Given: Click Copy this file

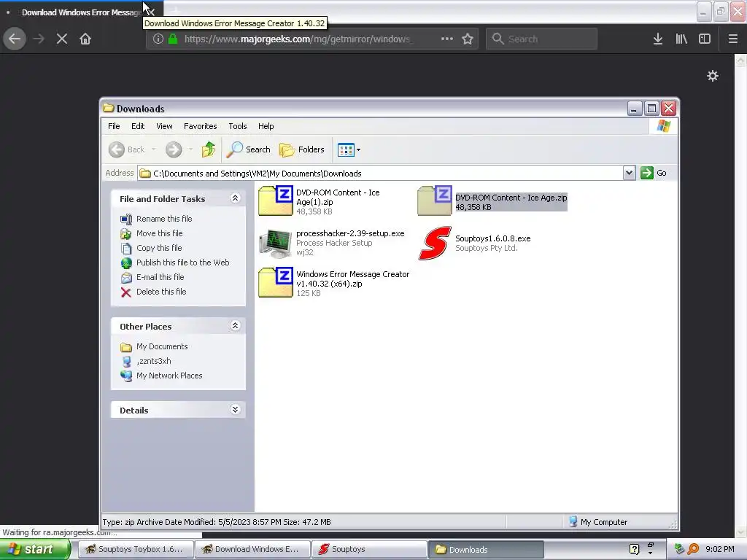Looking at the screenshot, I should (158, 248).
